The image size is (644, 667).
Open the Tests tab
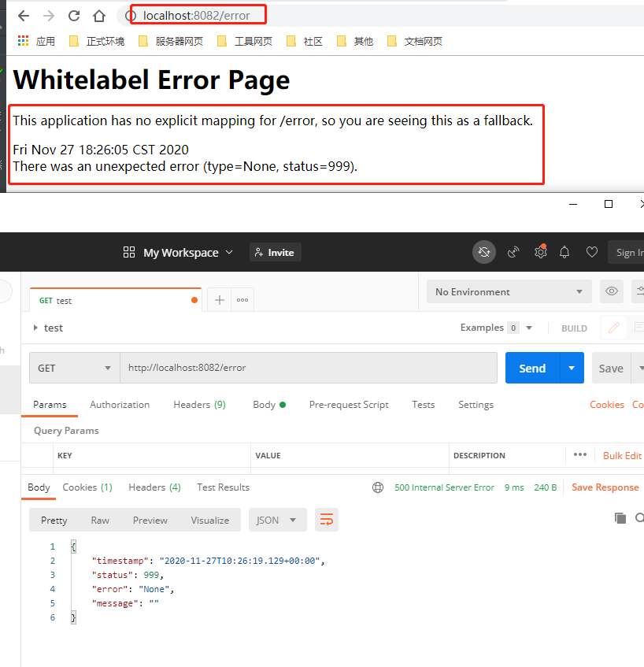click(x=424, y=405)
